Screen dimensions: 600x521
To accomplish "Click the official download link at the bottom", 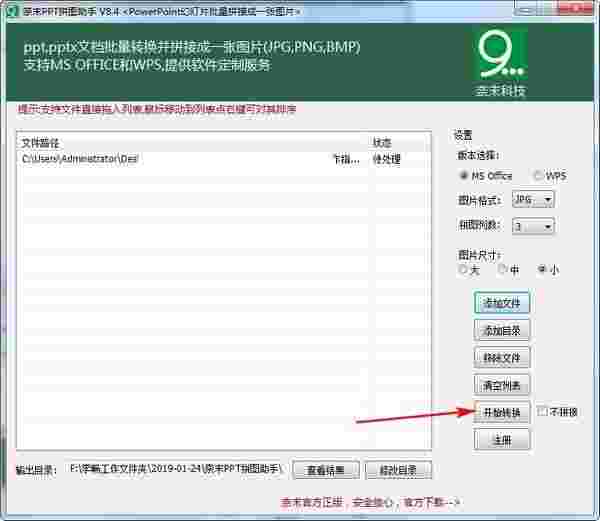I will tap(370, 502).
